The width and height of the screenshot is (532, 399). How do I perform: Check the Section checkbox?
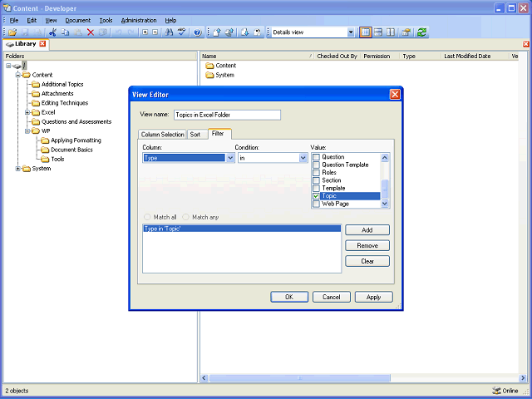coord(316,180)
